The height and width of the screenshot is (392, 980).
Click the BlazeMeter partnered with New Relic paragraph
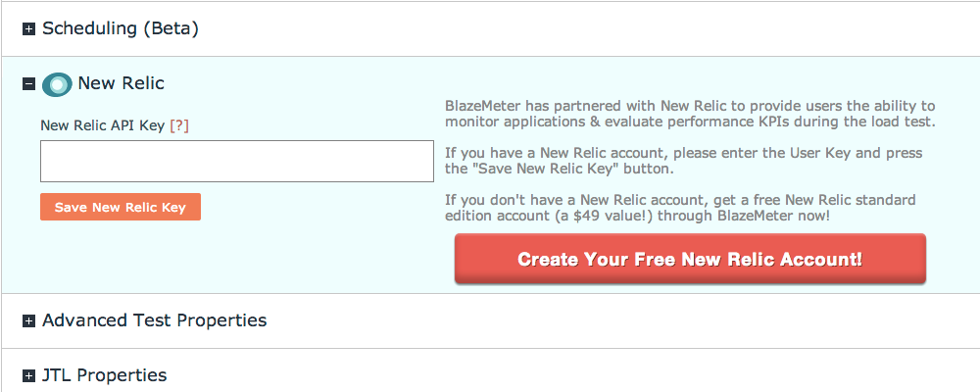coord(690,113)
